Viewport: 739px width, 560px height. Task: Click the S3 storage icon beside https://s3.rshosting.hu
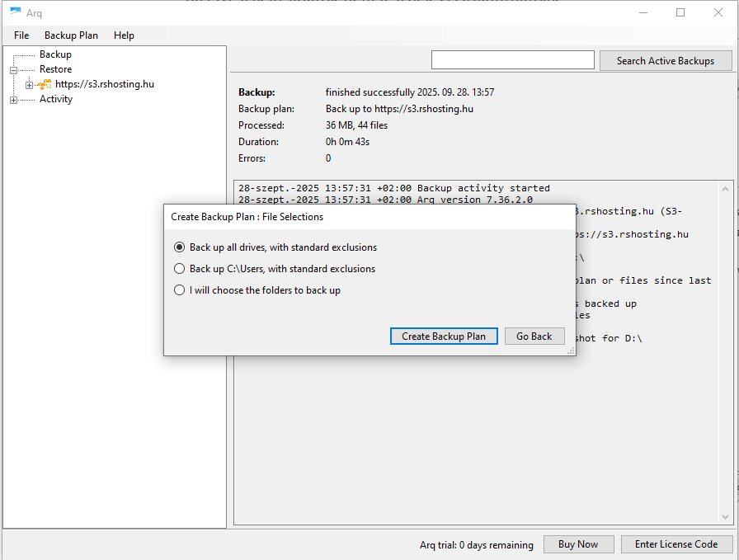click(x=45, y=84)
